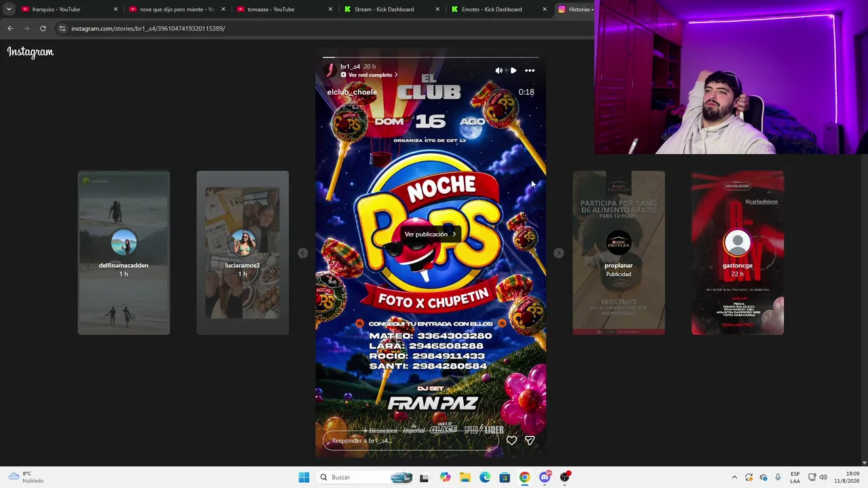868x488 pixels.
Task: Select the Instagram 'Historias' tab
Action: pyautogui.click(x=574, y=9)
